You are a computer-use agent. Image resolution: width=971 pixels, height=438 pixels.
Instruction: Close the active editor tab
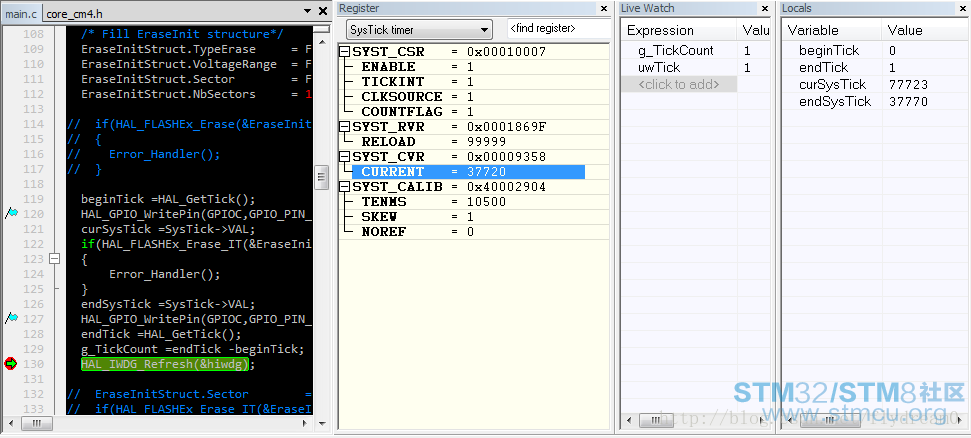(x=322, y=12)
